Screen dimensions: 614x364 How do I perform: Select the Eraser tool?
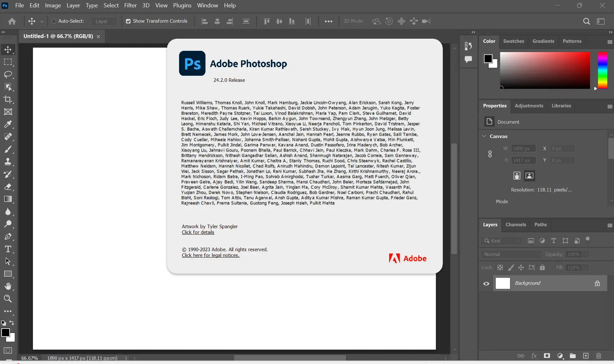tap(8, 187)
